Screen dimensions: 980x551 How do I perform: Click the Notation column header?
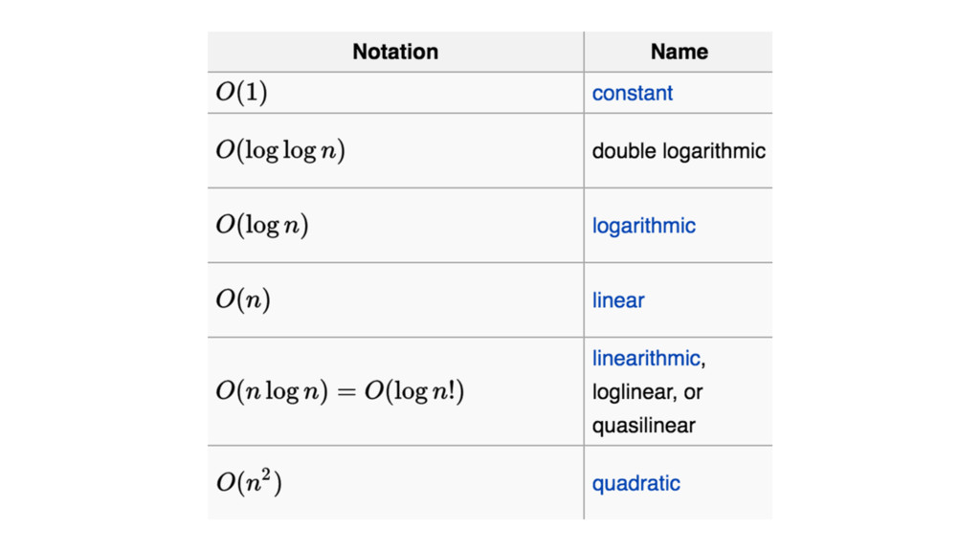[x=395, y=52]
